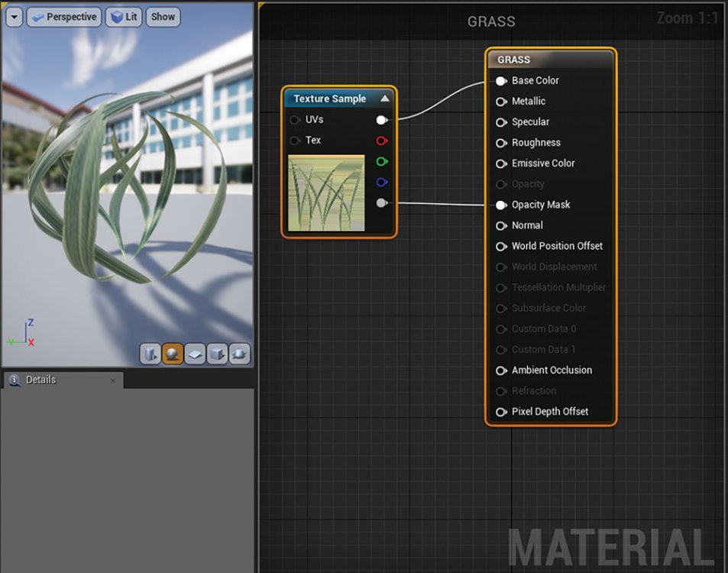728x573 pixels.
Task: Select the sphere preview shape
Action: pyautogui.click(x=172, y=354)
